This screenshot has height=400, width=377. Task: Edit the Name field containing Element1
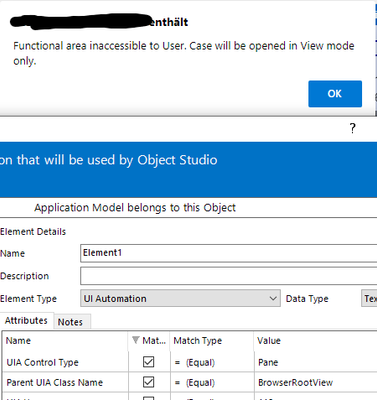coord(228,253)
